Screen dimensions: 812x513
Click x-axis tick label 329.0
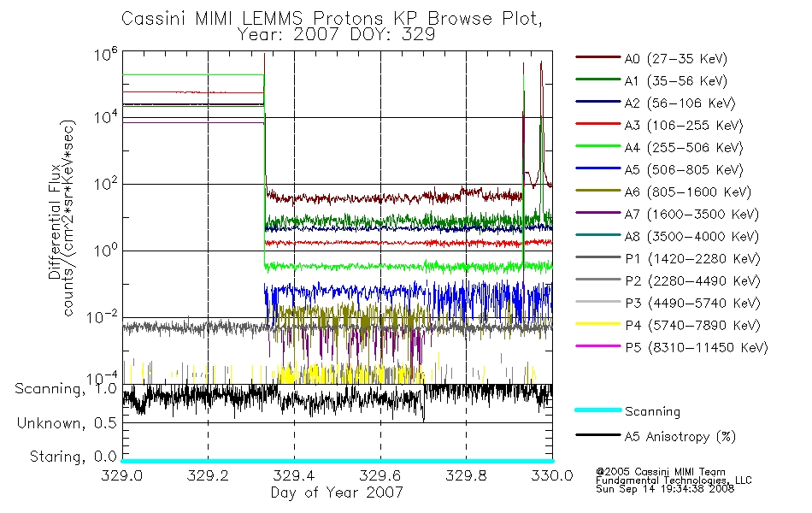click(x=121, y=475)
